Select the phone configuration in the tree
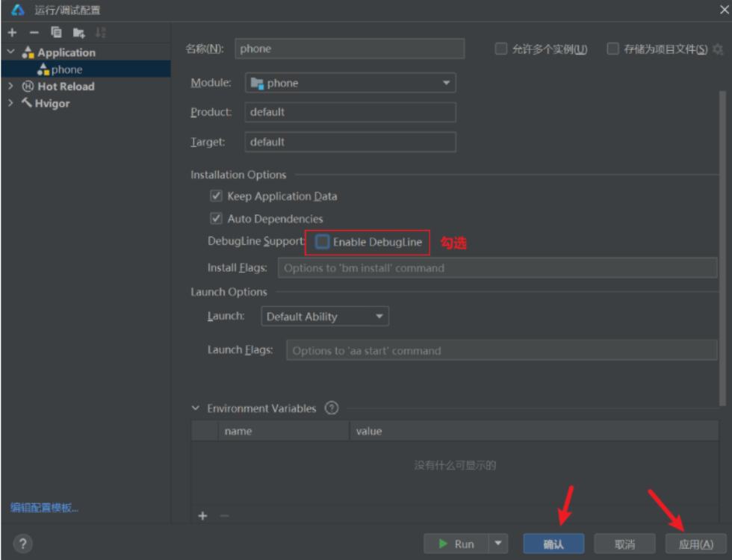Viewport: 732px width, 560px height. (x=66, y=69)
